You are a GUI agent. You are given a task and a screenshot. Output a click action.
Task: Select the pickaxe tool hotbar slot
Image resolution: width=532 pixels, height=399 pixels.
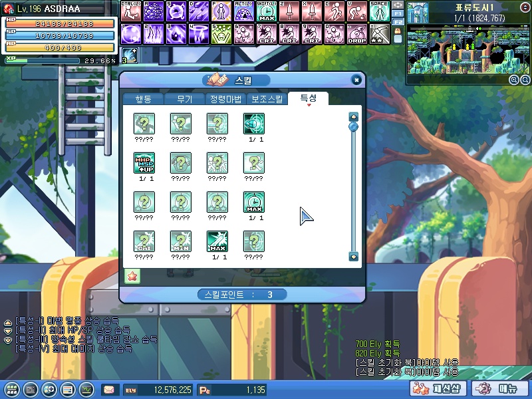coord(380,34)
